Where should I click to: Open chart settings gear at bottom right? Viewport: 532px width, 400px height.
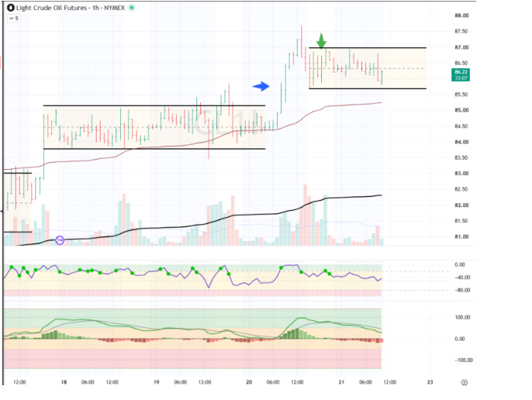pyautogui.click(x=465, y=382)
